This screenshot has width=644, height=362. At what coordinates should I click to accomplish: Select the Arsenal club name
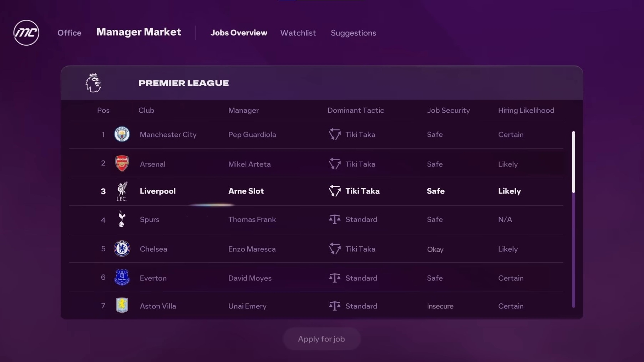(153, 164)
